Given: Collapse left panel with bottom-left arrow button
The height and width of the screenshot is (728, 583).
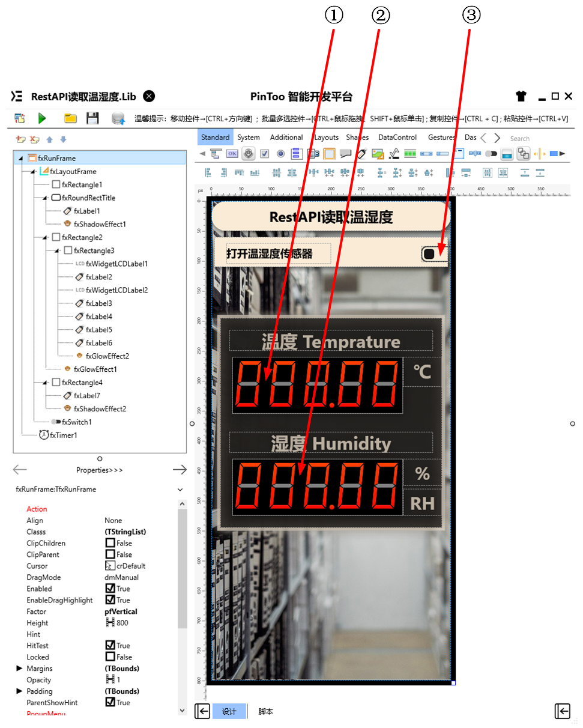Looking at the screenshot, I should tap(202, 712).
